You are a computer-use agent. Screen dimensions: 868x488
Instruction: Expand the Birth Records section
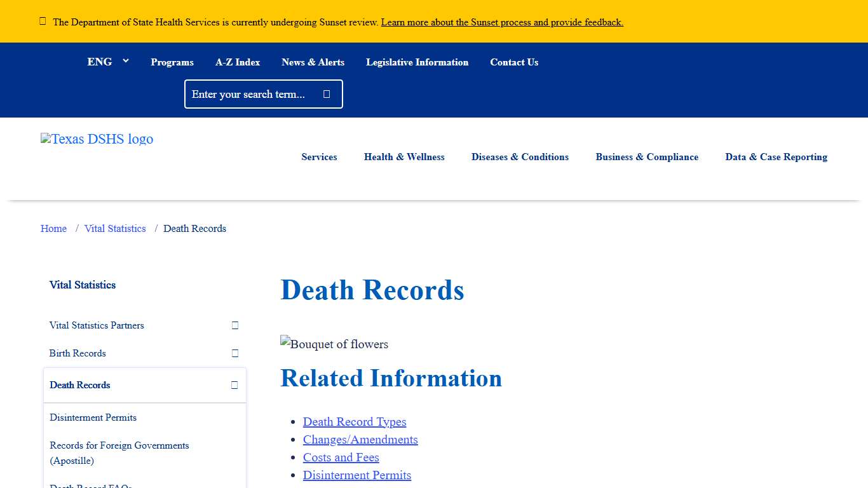tap(234, 353)
